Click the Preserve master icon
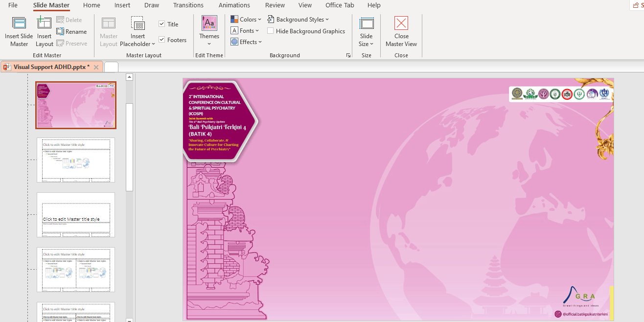 60,44
